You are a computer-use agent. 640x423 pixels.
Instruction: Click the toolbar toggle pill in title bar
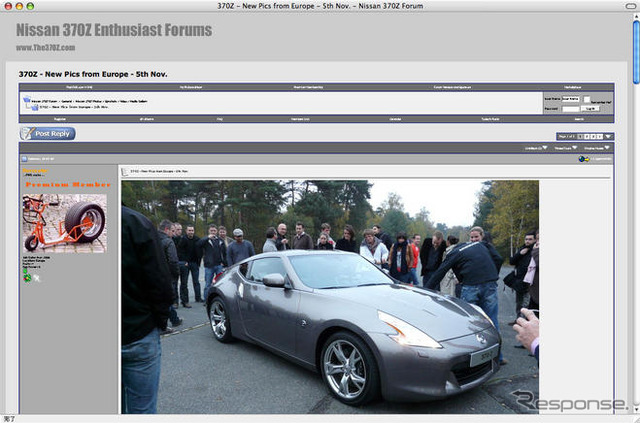coord(631,6)
